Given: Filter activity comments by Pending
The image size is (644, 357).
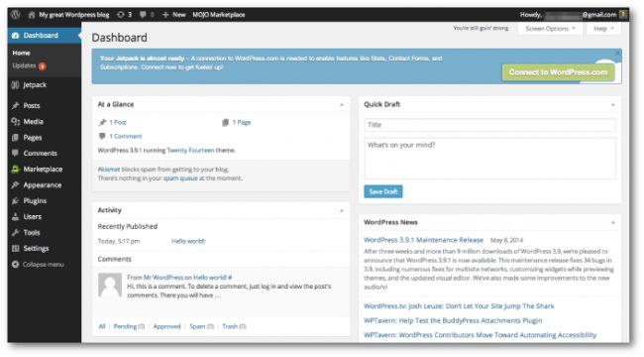Looking at the screenshot, I should pos(129,326).
